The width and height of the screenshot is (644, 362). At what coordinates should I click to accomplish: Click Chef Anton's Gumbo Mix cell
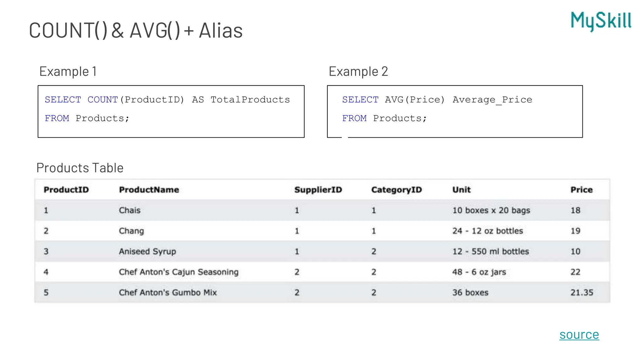click(x=168, y=293)
